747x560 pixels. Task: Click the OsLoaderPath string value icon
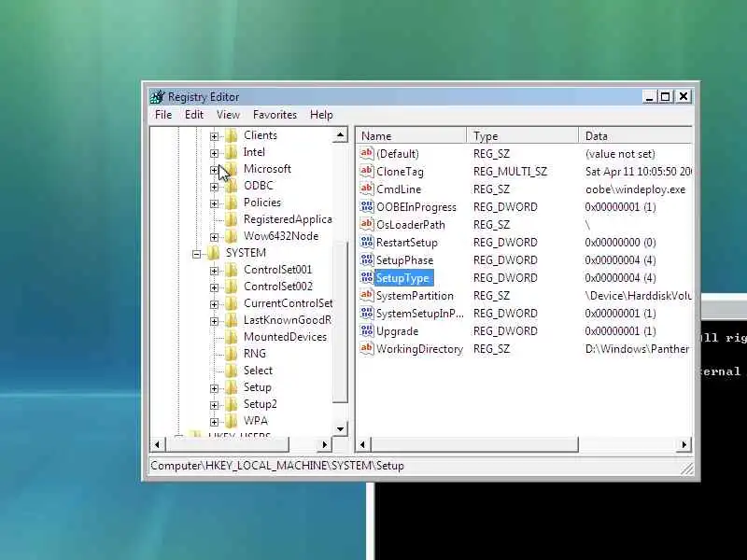coord(366,224)
